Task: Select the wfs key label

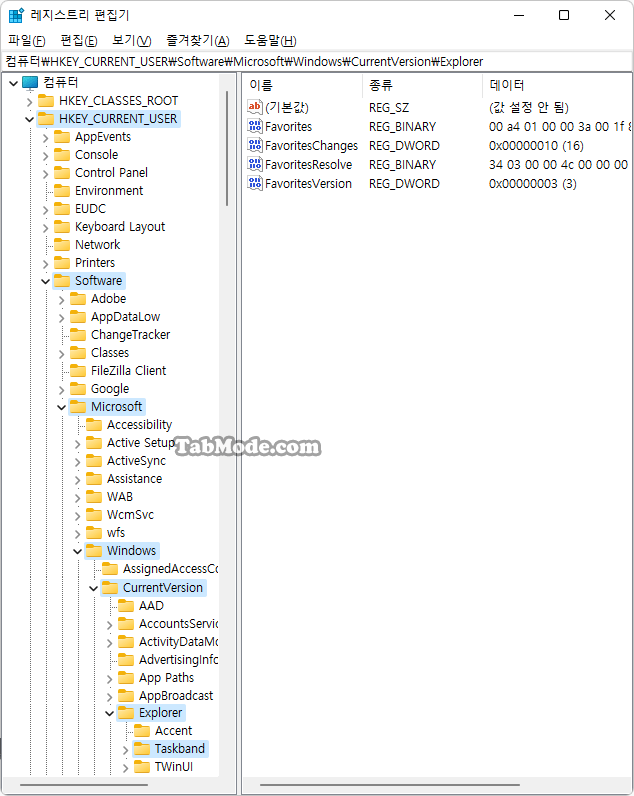Action: [116, 533]
